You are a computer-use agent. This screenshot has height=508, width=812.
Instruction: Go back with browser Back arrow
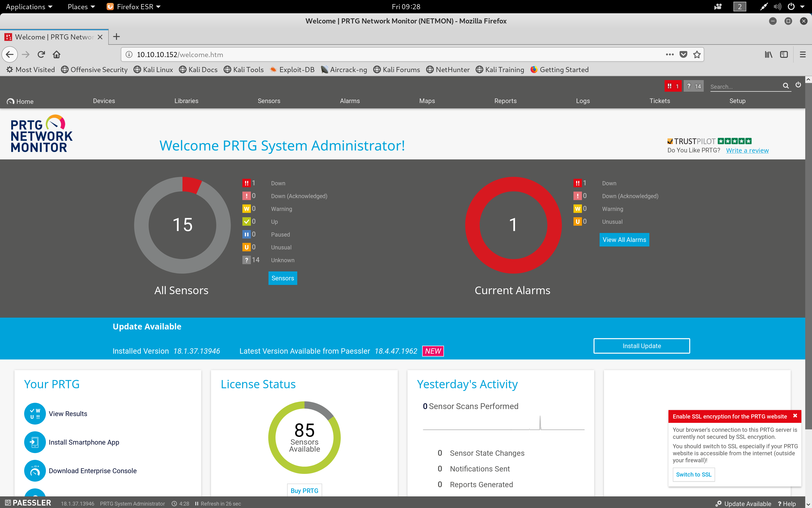tap(10, 54)
